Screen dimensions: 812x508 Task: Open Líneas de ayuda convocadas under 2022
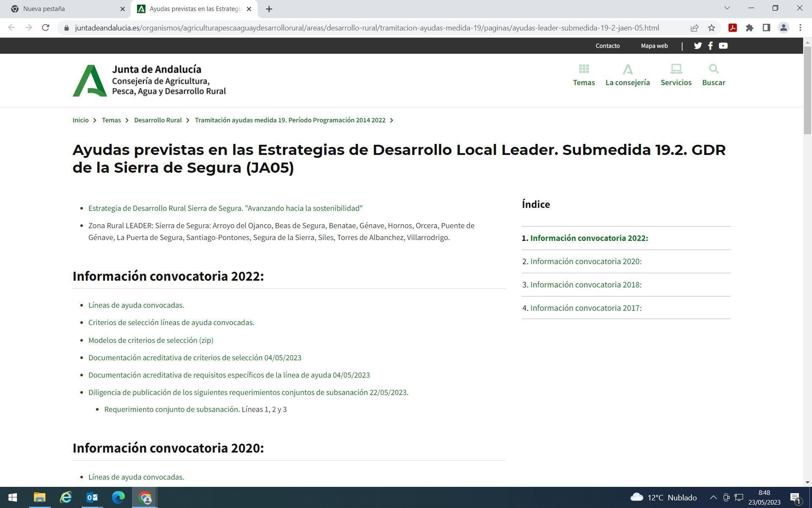[x=136, y=305]
